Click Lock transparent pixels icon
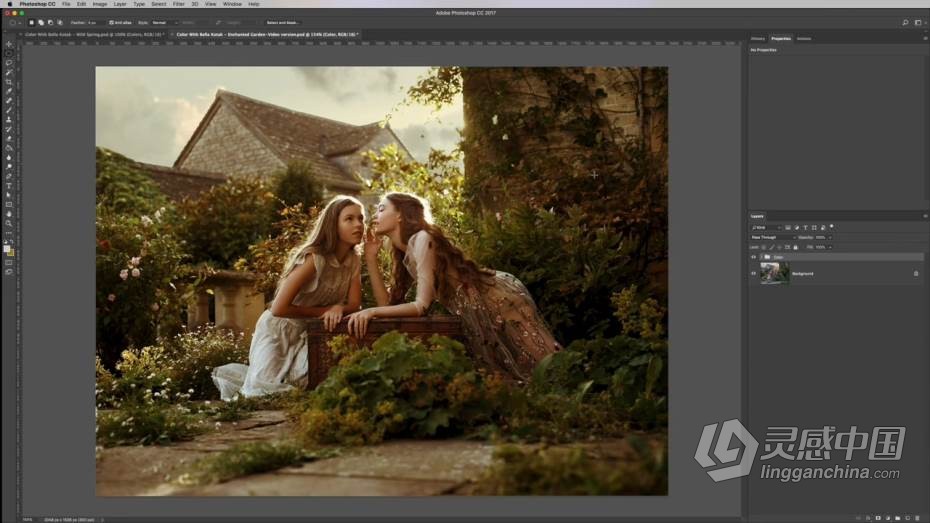 tap(763, 247)
